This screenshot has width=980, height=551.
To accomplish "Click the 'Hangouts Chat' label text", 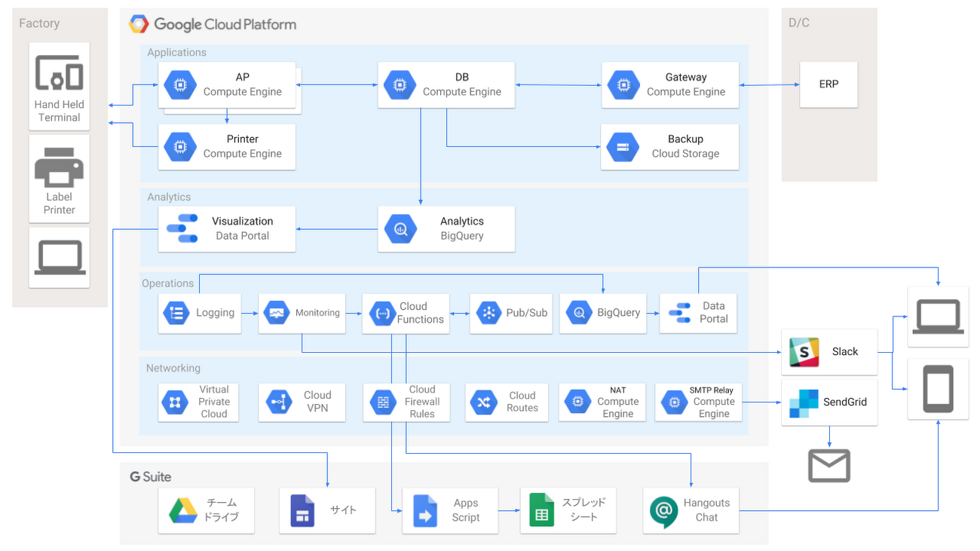I will point(706,510).
